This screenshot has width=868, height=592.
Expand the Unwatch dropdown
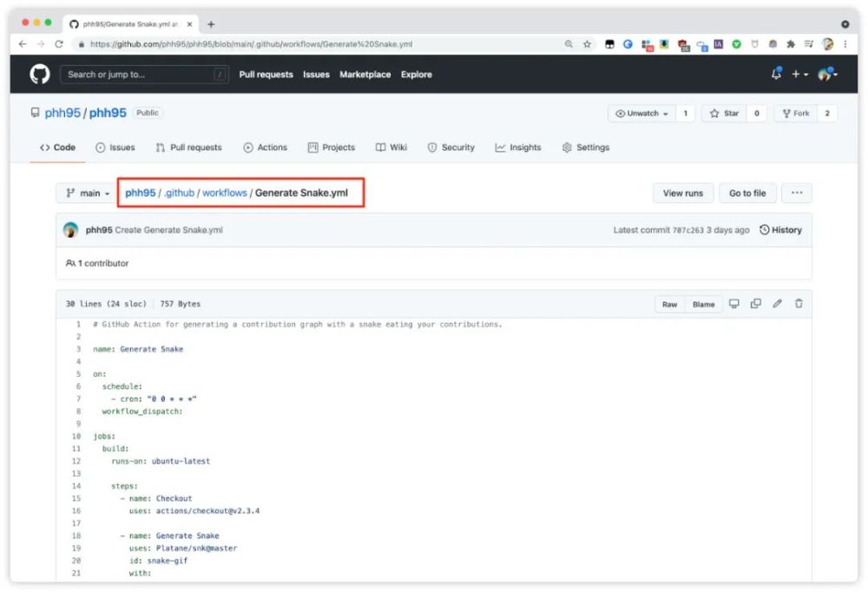coord(641,114)
